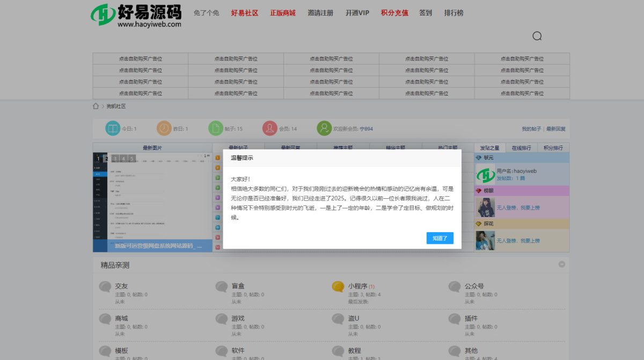Collapse the 精品亲测 section

point(561,264)
